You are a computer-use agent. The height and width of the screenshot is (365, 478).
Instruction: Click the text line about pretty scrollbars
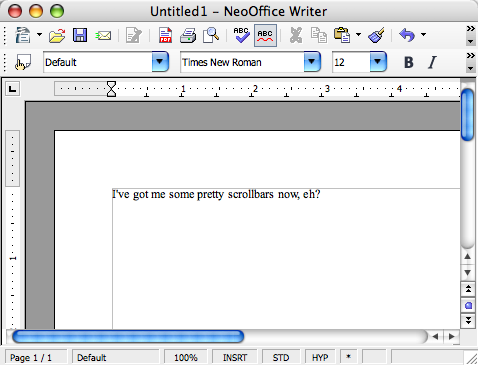point(216,194)
